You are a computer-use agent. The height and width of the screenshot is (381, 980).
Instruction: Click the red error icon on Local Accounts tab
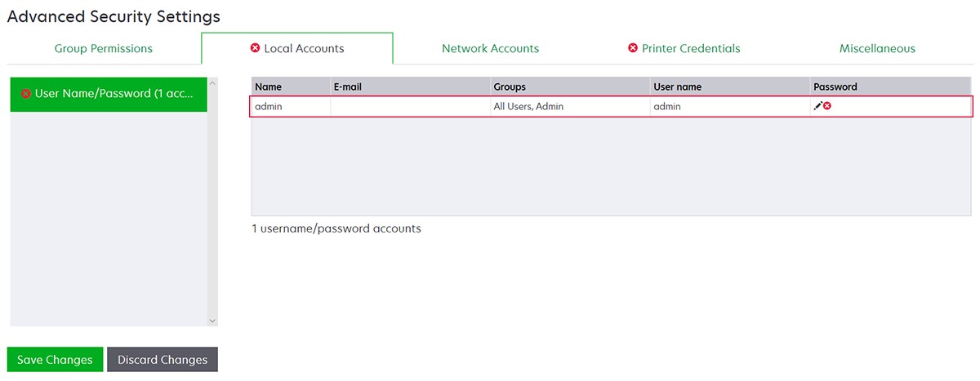[256, 48]
